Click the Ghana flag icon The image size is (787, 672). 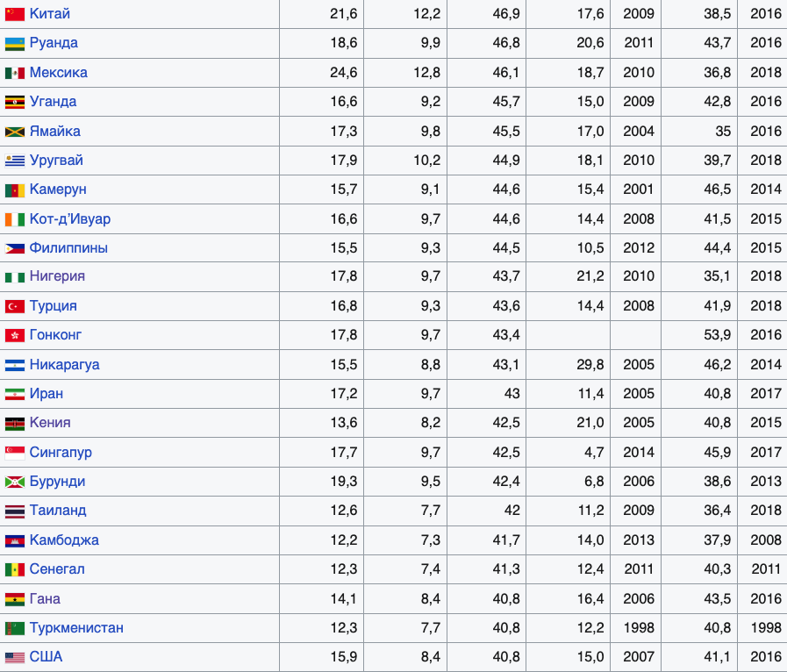15,599
